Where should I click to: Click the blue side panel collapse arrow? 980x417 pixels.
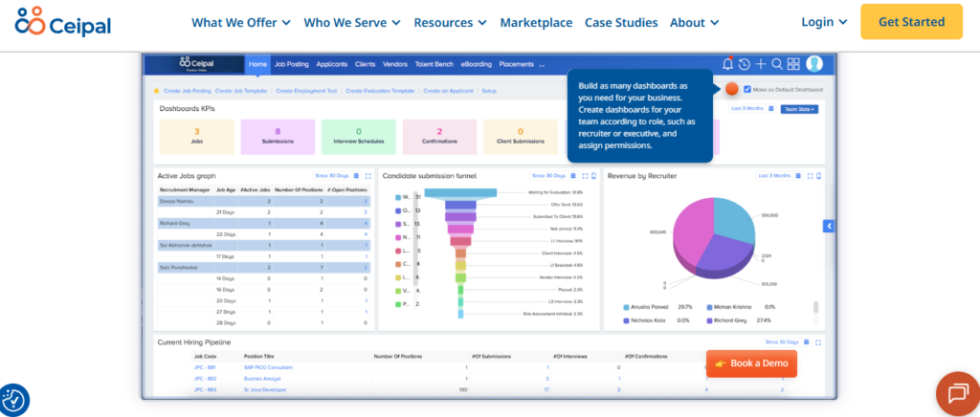829,226
